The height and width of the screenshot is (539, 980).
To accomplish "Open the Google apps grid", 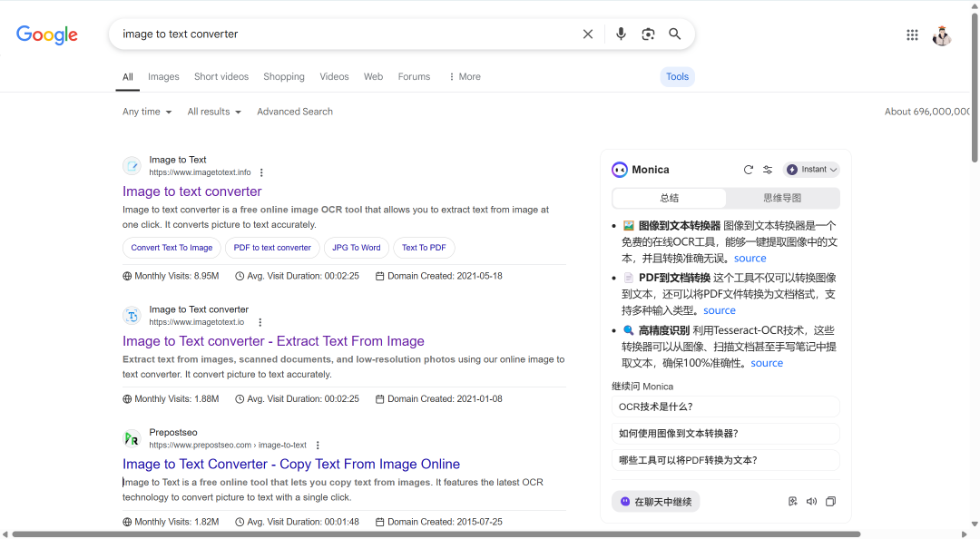I will (912, 35).
